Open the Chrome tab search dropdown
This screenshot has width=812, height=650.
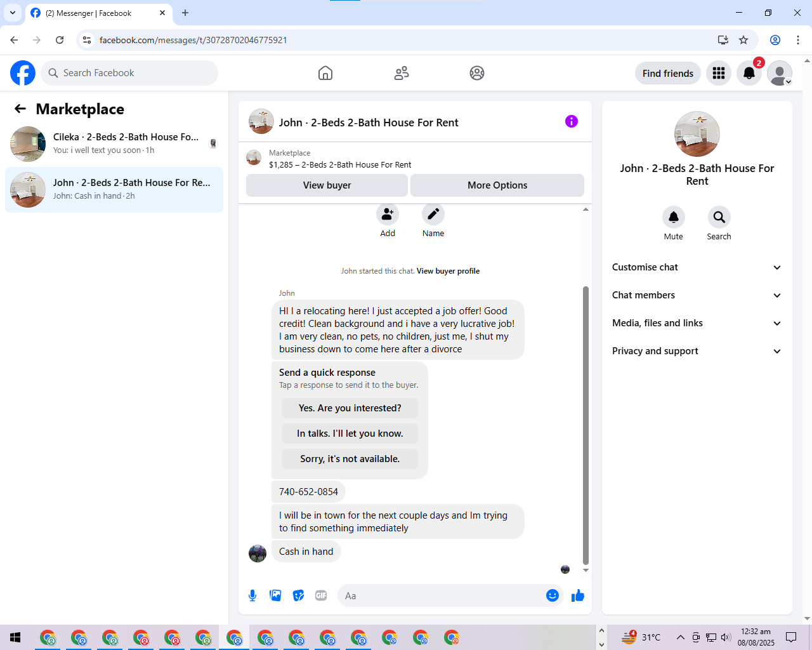click(x=13, y=13)
